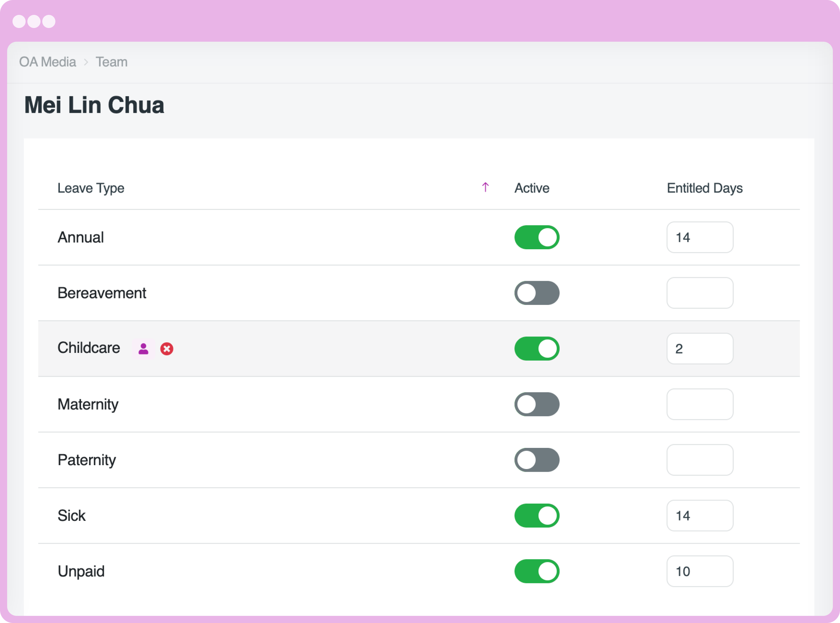Turn off the Childcare leave toggle
The width and height of the screenshot is (840, 623).
[x=537, y=348]
